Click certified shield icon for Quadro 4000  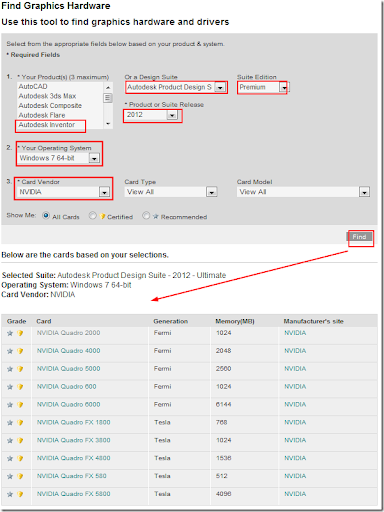point(20,351)
